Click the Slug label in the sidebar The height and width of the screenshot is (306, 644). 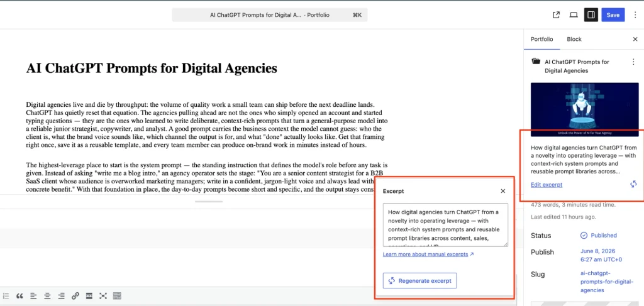pos(538,274)
